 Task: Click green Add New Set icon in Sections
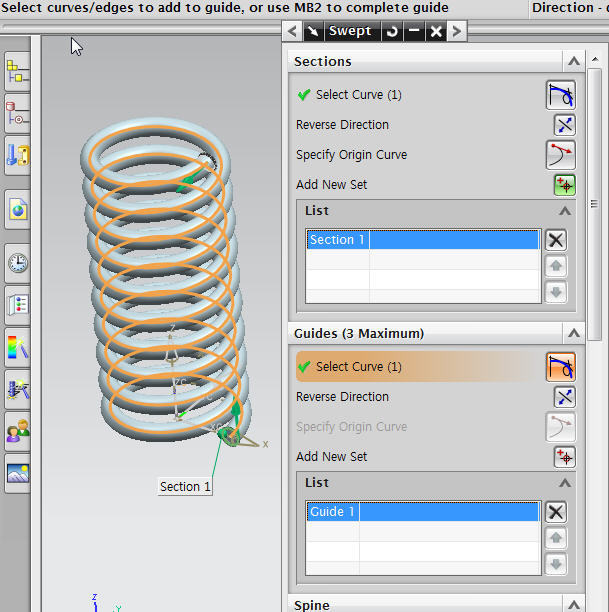pyautogui.click(x=564, y=185)
